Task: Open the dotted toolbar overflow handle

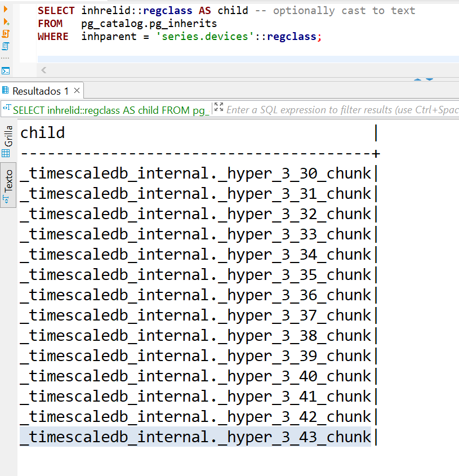Action: click(5, 58)
